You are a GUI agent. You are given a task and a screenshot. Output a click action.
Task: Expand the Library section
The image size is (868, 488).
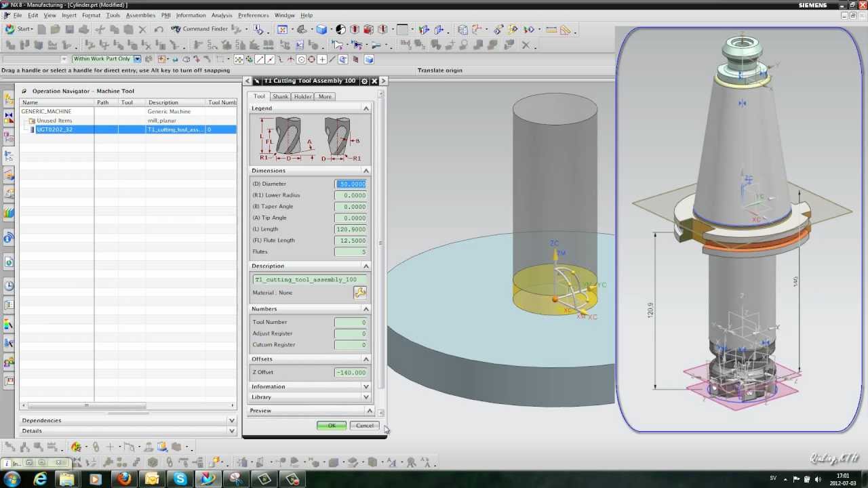point(366,397)
